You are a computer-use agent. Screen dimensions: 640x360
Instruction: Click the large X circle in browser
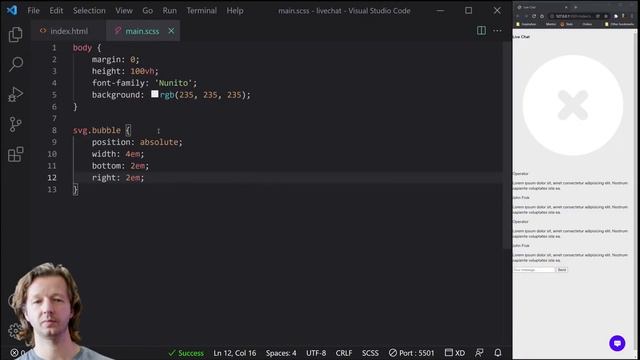click(573, 105)
